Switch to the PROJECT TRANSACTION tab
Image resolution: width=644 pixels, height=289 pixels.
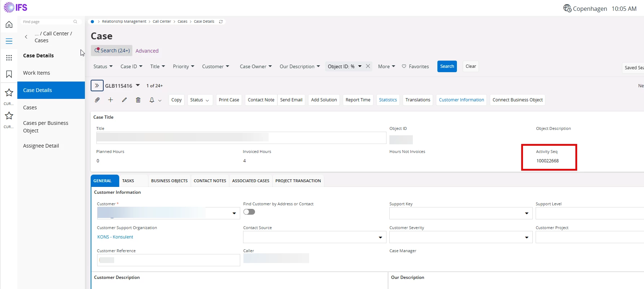(x=298, y=181)
